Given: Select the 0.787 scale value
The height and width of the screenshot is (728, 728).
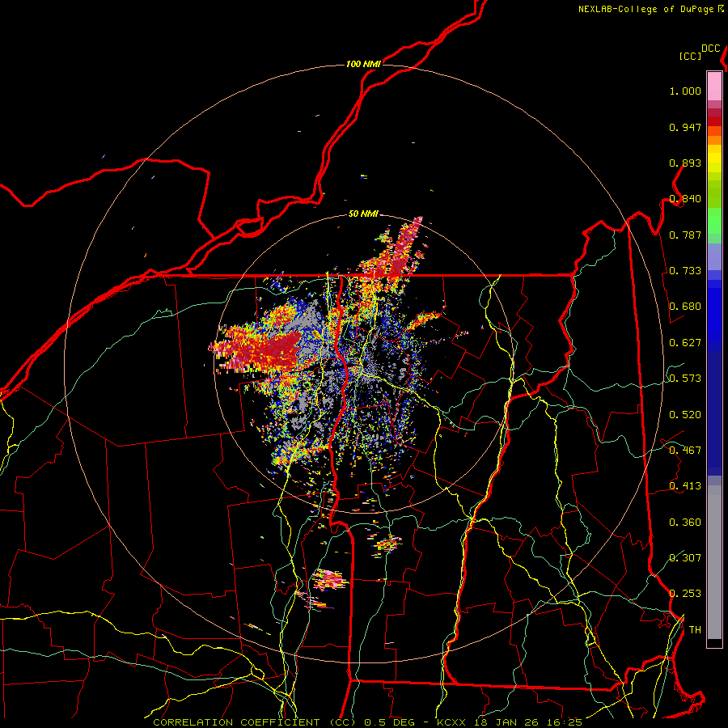Looking at the screenshot, I should [x=685, y=235].
